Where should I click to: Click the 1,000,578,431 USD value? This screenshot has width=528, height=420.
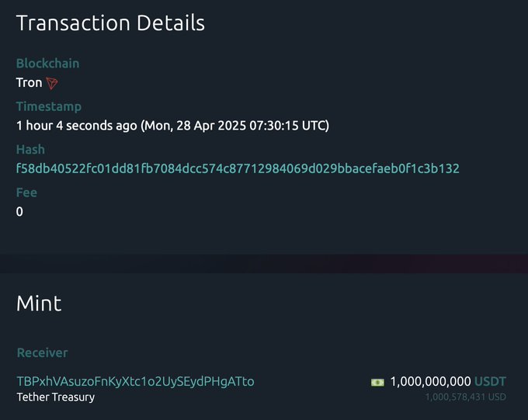point(465,397)
